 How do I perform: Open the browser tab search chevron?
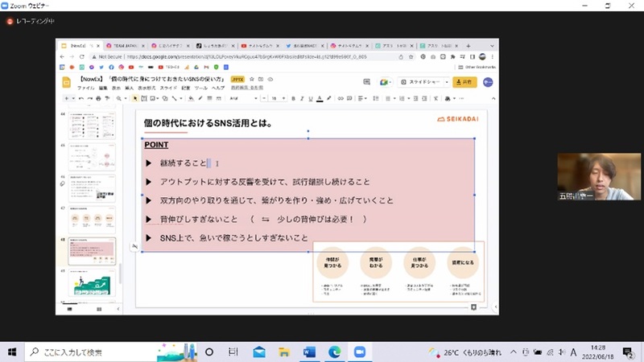click(492, 46)
